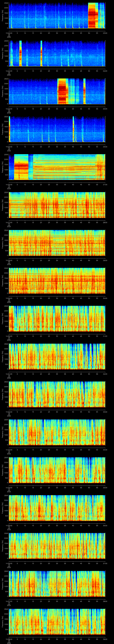The width and height of the screenshot is (114, 644).
Task: Click the 14:31:00 start time label
Action: pyautogui.click(x=9, y=374)
